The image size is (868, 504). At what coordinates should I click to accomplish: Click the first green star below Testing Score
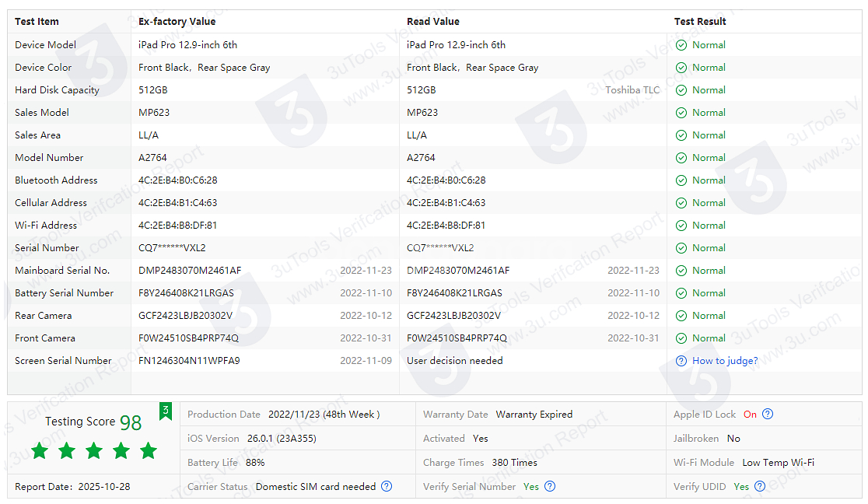[x=40, y=450]
